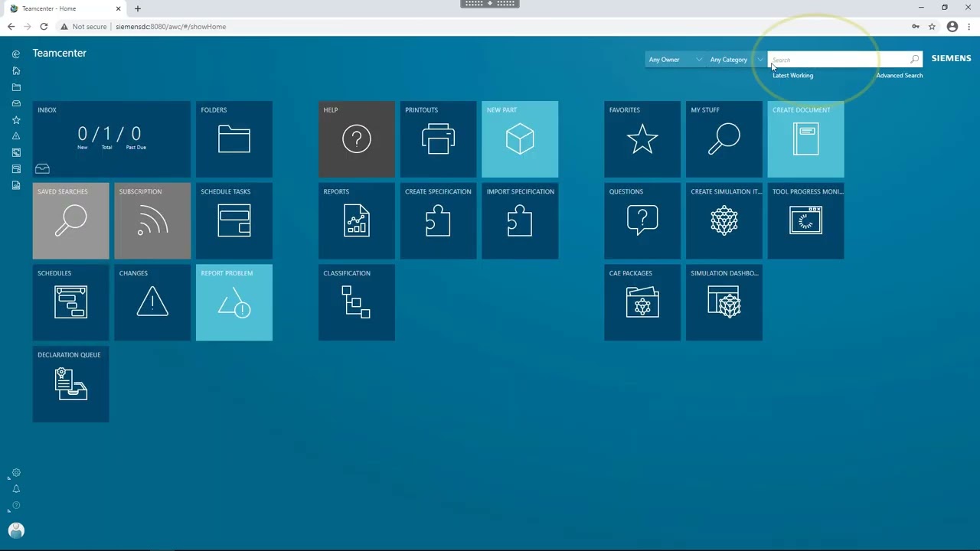Open the Reports tile
The width and height of the screenshot is (980, 551).
(x=357, y=221)
